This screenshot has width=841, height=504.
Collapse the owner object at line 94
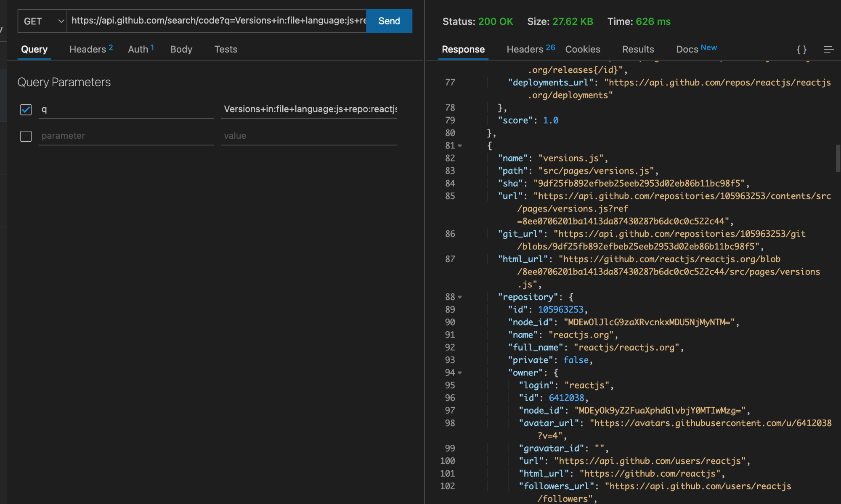[x=460, y=373]
